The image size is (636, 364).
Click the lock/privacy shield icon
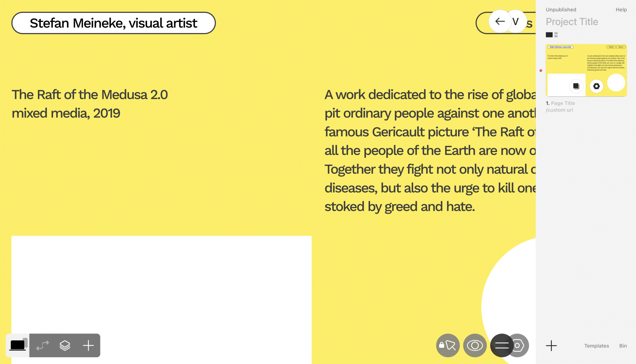pyautogui.click(x=448, y=345)
